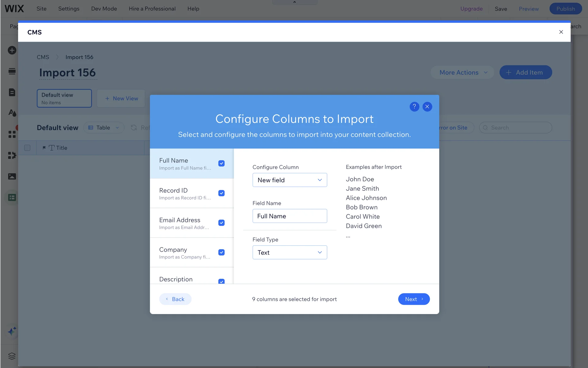
Task: Uncheck the Email Address column checkbox
Action: [x=221, y=223]
